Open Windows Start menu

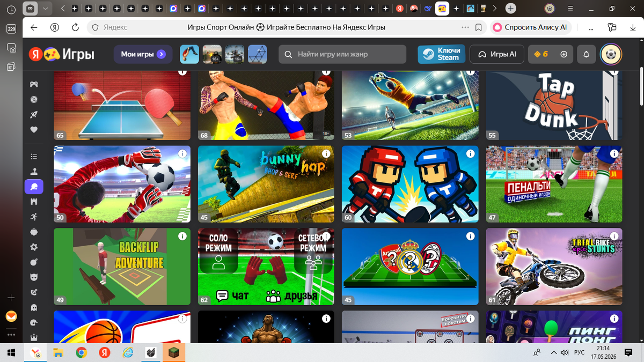pos(11,353)
